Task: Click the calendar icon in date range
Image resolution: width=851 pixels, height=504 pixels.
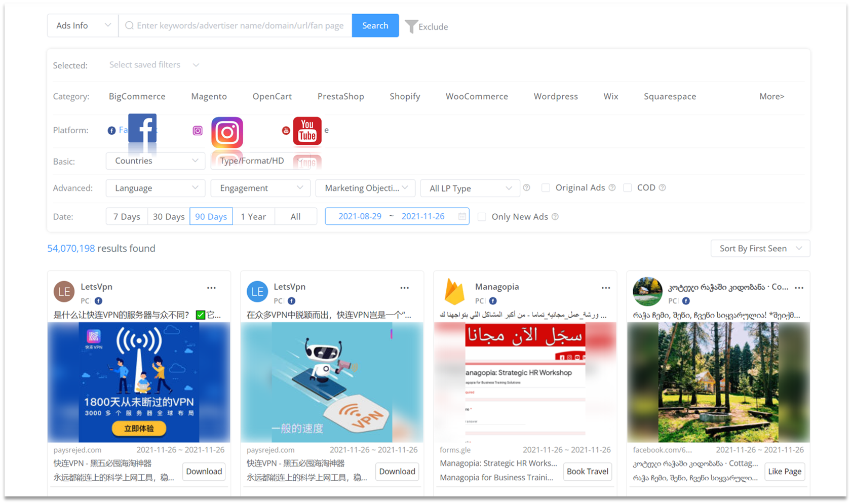Action: point(462,216)
